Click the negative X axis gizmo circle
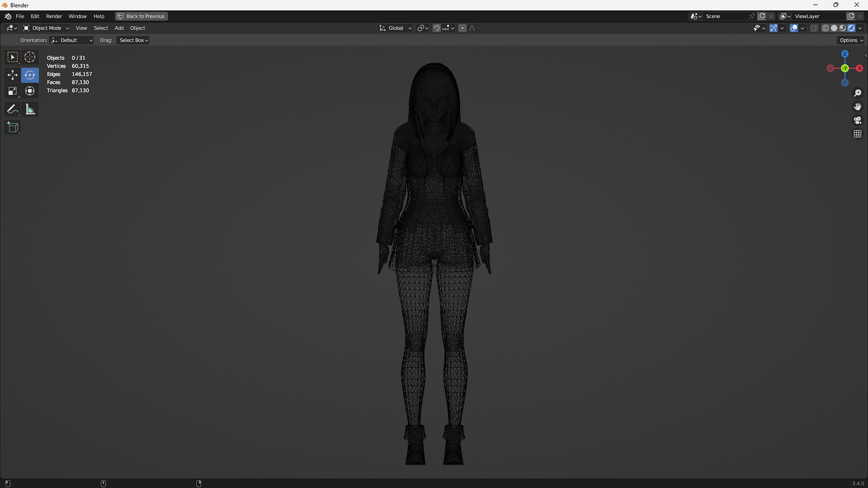This screenshot has height=488, width=868. coord(830,68)
